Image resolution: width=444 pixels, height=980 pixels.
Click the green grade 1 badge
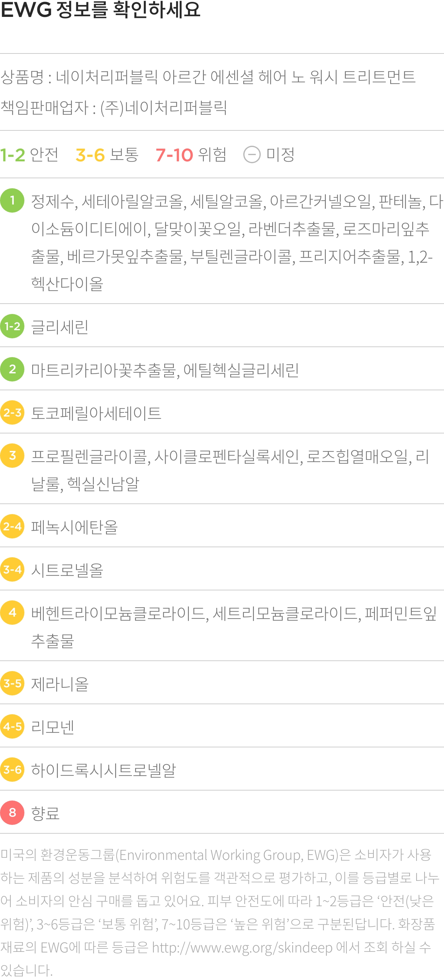pyautogui.click(x=12, y=200)
